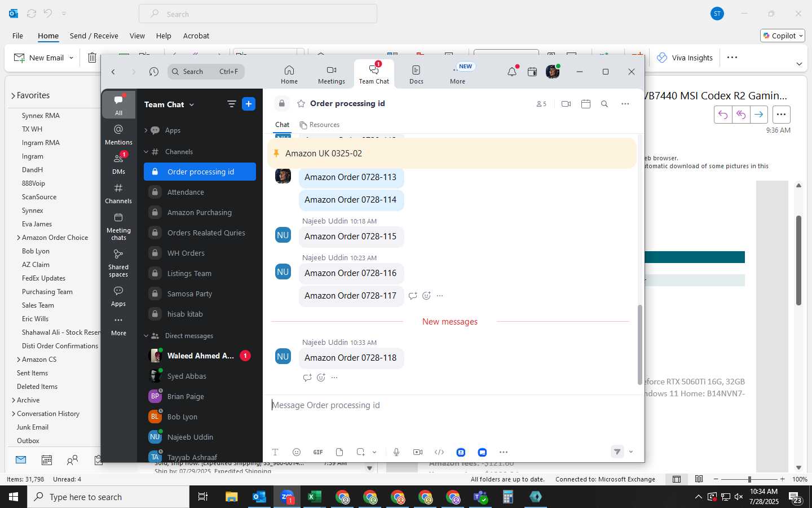This screenshot has height=508, width=812.
Task: Go back using Zoom back arrow
Action: pyautogui.click(x=113, y=72)
